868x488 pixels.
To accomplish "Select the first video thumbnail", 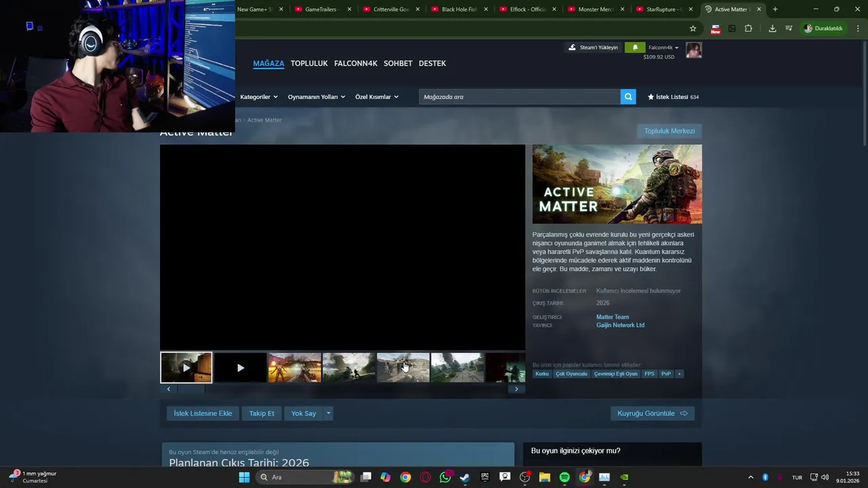I will coord(186,367).
